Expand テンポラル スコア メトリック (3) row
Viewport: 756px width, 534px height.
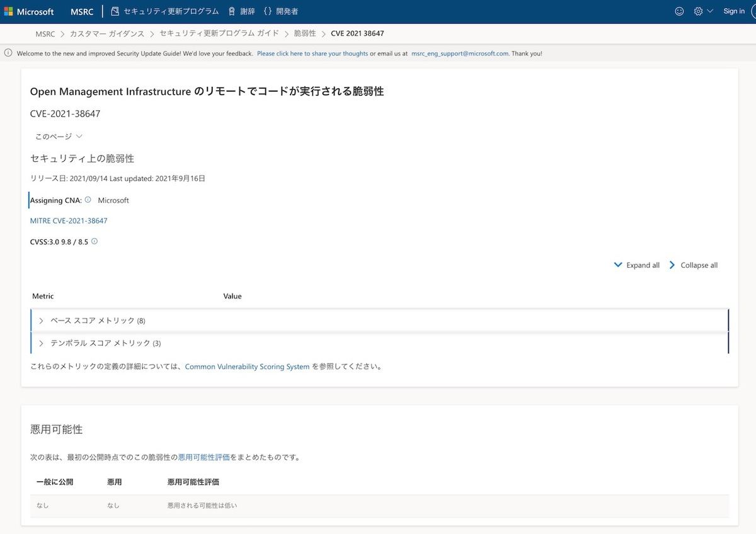point(379,343)
